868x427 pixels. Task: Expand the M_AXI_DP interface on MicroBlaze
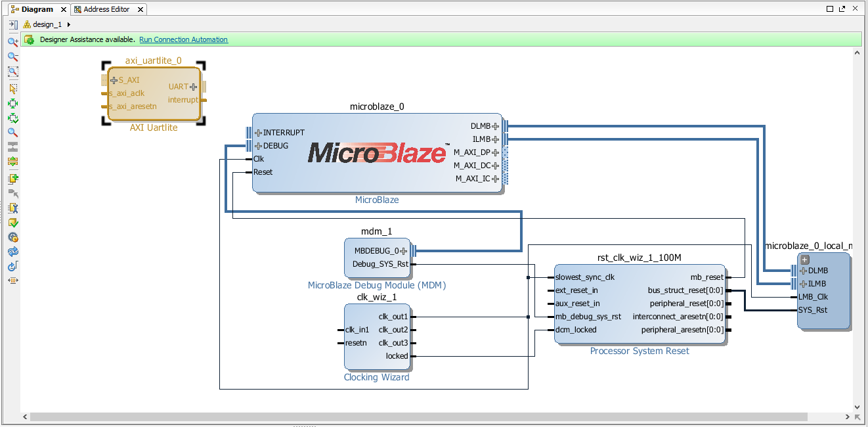pyautogui.click(x=496, y=152)
